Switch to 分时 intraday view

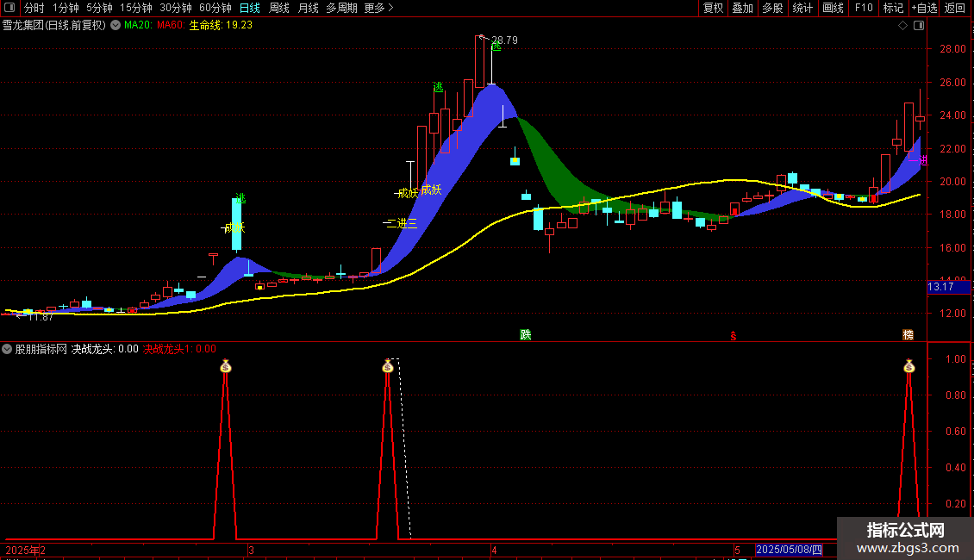point(34,8)
